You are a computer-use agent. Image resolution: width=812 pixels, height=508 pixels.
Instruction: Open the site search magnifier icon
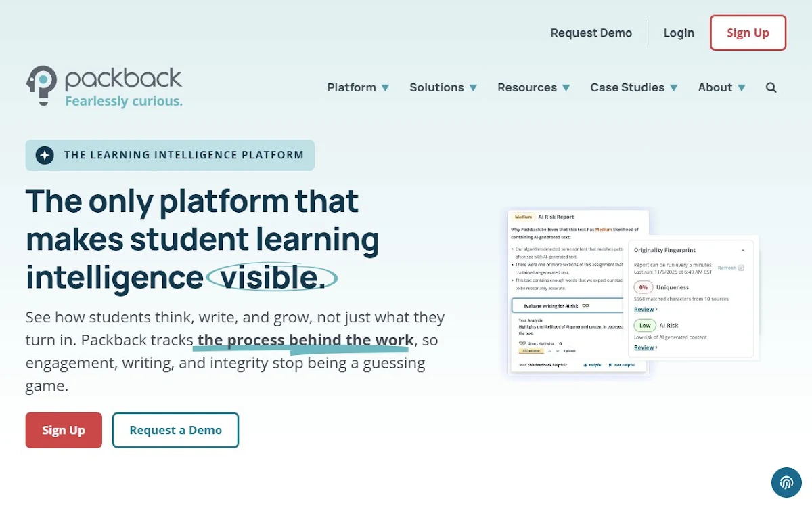coord(771,87)
